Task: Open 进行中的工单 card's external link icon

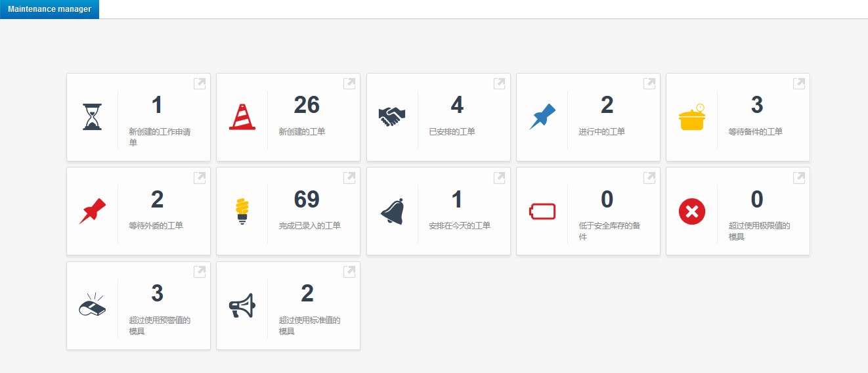Action: [x=649, y=83]
